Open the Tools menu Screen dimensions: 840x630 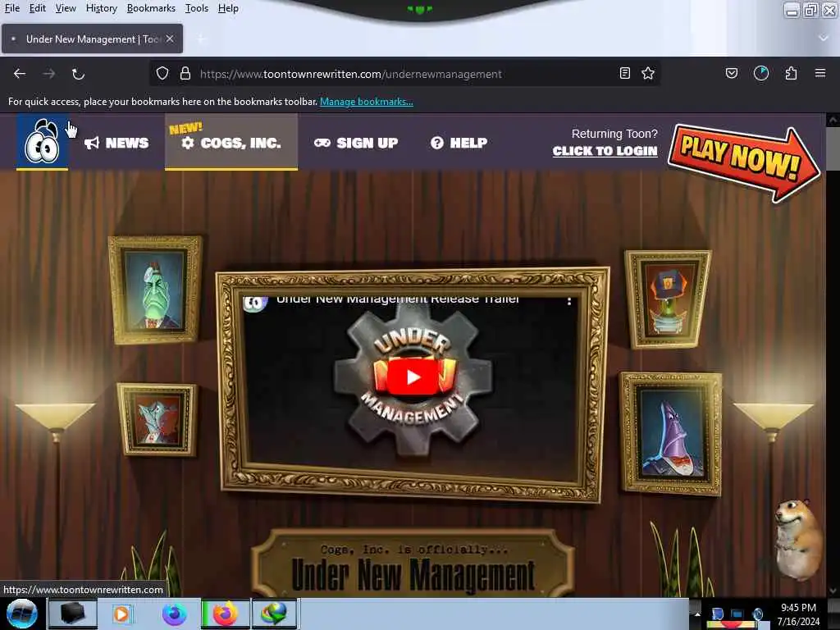point(197,8)
